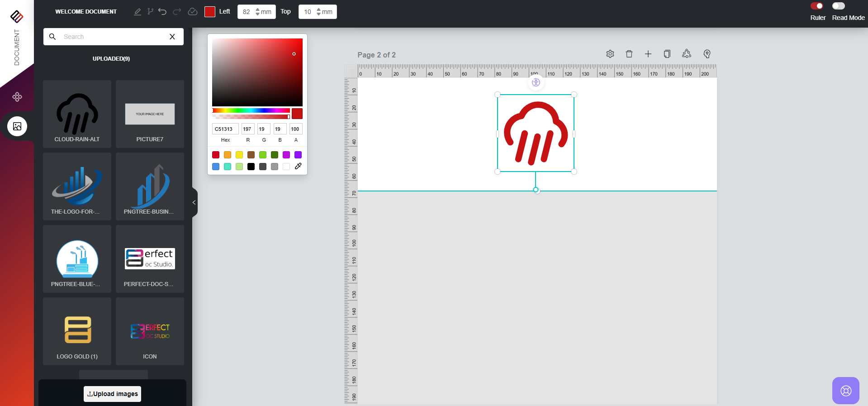The height and width of the screenshot is (406, 868).
Task: Add new page with plus icon
Action: coord(648,54)
